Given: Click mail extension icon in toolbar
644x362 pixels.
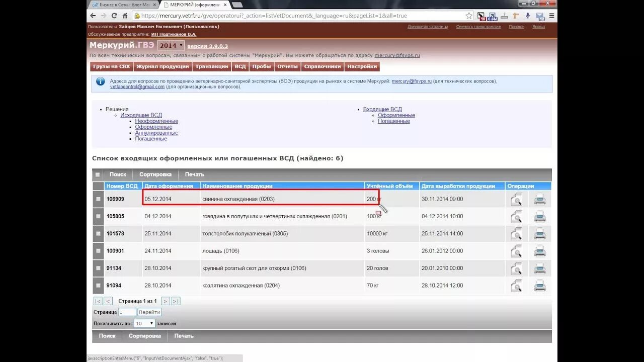Looking at the screenshot, I should pos(540,16).
